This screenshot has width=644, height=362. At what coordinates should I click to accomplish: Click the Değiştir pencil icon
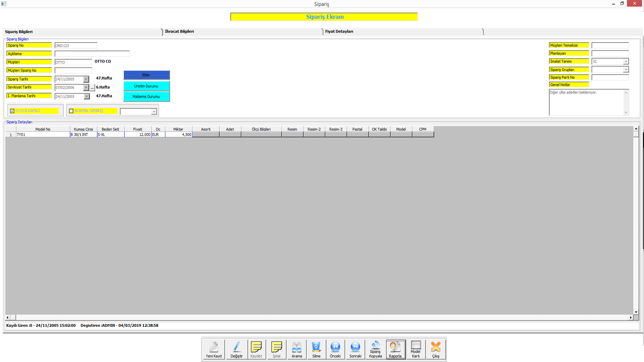click(x=236, y=349)
